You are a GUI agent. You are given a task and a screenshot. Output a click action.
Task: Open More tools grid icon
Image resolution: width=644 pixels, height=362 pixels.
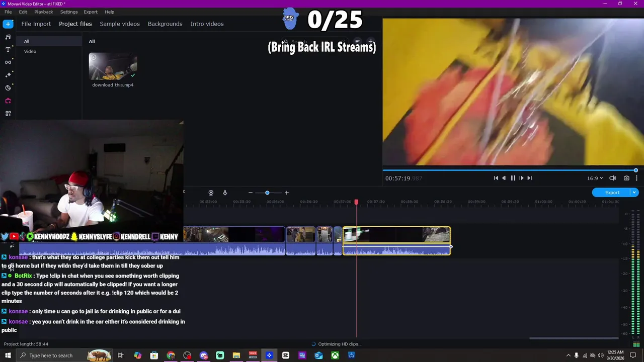pos(8,114)
